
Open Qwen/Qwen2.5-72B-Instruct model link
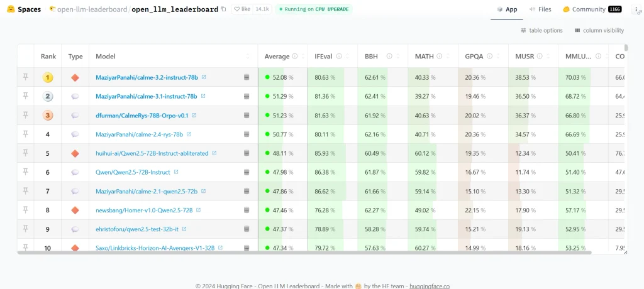click(x=133, y=172)
